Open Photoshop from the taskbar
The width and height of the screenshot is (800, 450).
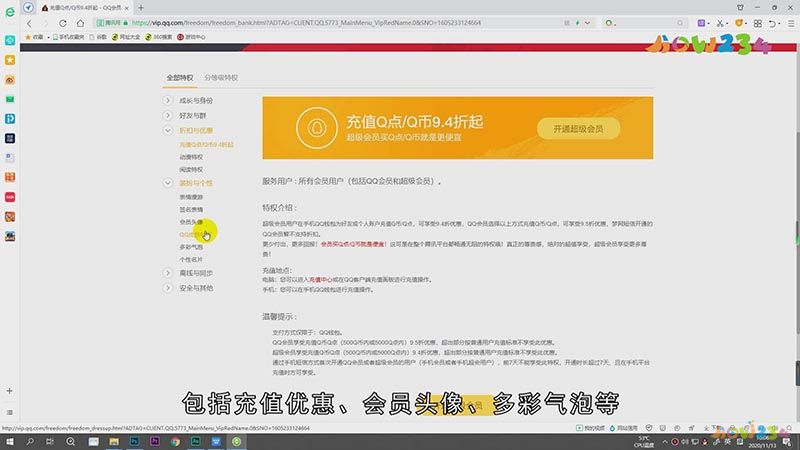134,442
